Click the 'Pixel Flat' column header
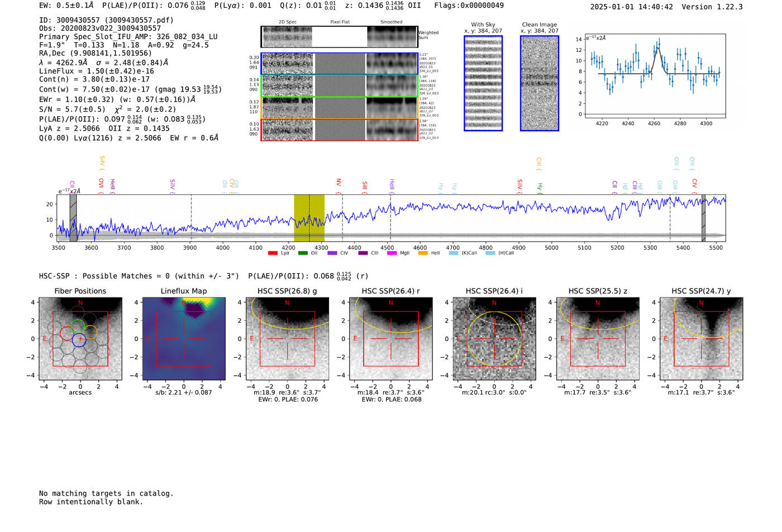Image resolution: width=782 pixels, height=532 pixels. pos(340,22)
